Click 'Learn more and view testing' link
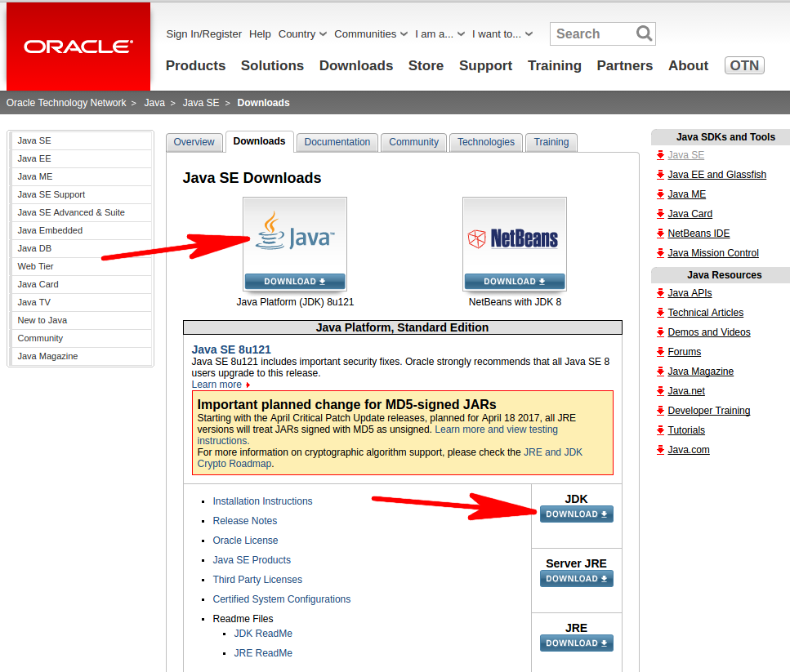This screenshot has width=790, height=672. (496, 429)
